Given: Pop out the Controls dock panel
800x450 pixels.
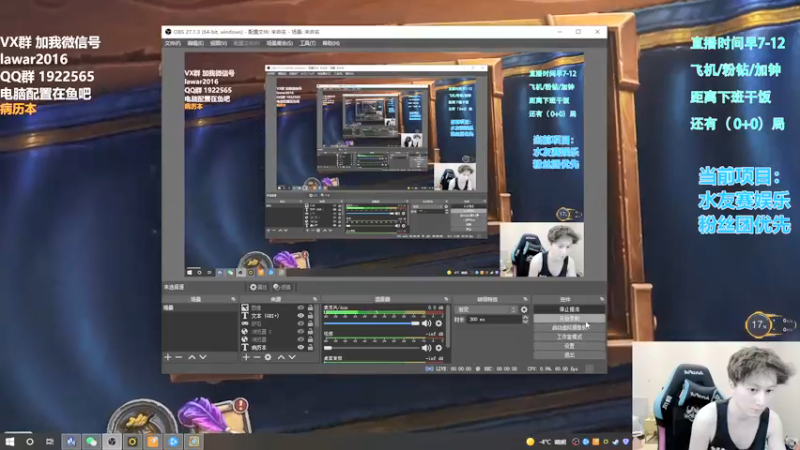Looking at the screenshot, I should (x=602, y=299).
